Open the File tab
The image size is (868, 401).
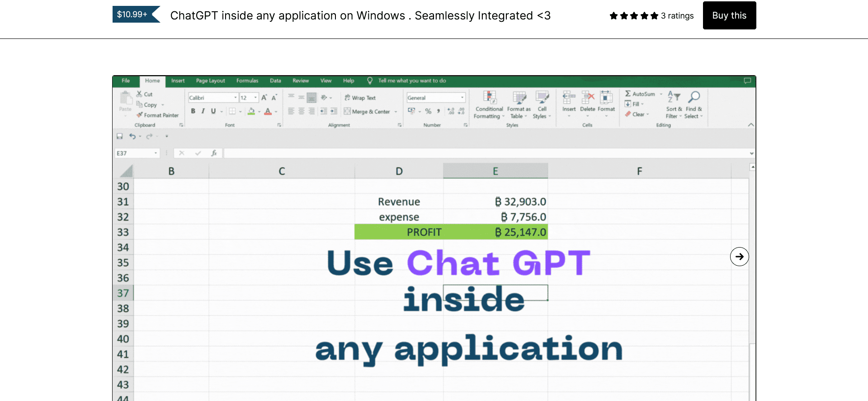point(126,81)
